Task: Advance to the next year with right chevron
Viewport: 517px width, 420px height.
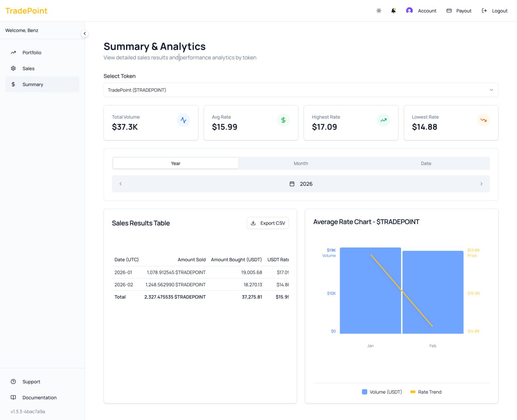Action: point(481,184)
